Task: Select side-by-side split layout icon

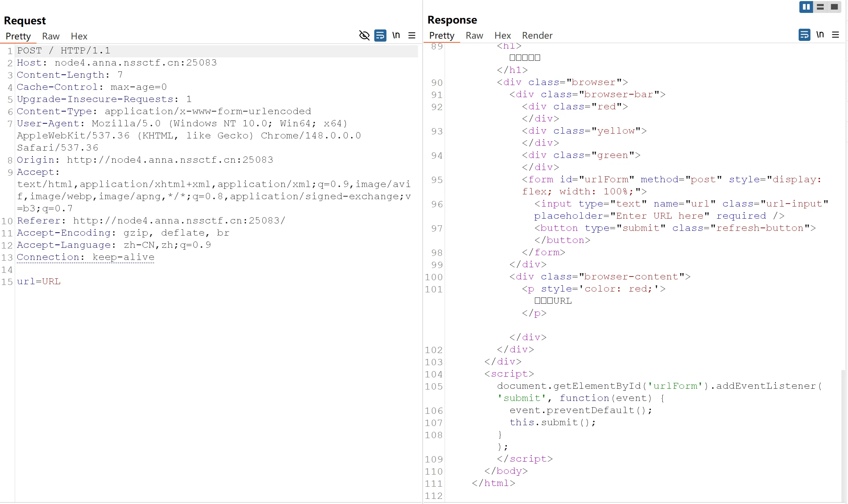Action: click(806, 7)
